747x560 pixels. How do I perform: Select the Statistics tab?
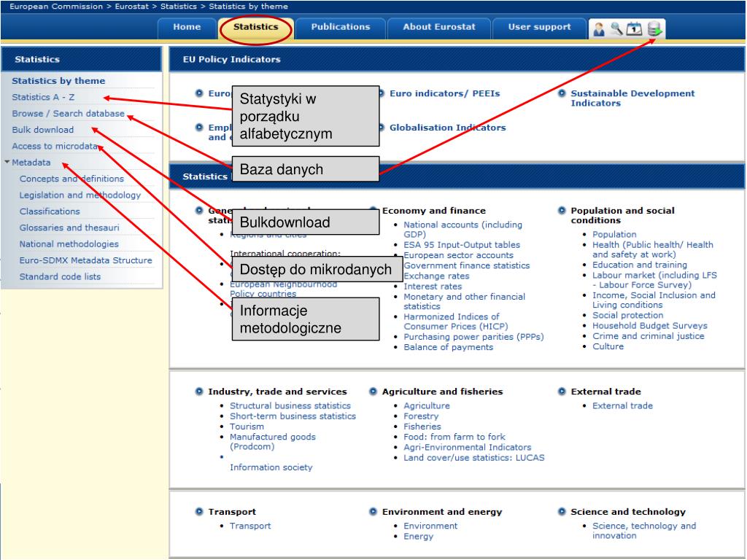[256, 27]
